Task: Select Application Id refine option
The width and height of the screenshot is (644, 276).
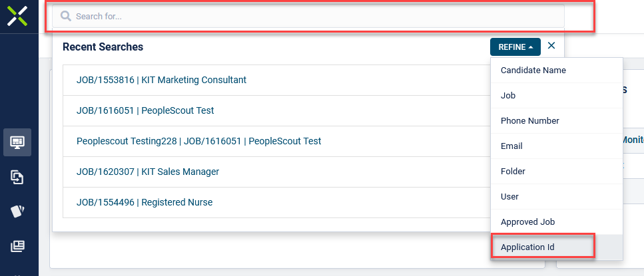Action: click(527, 247)
